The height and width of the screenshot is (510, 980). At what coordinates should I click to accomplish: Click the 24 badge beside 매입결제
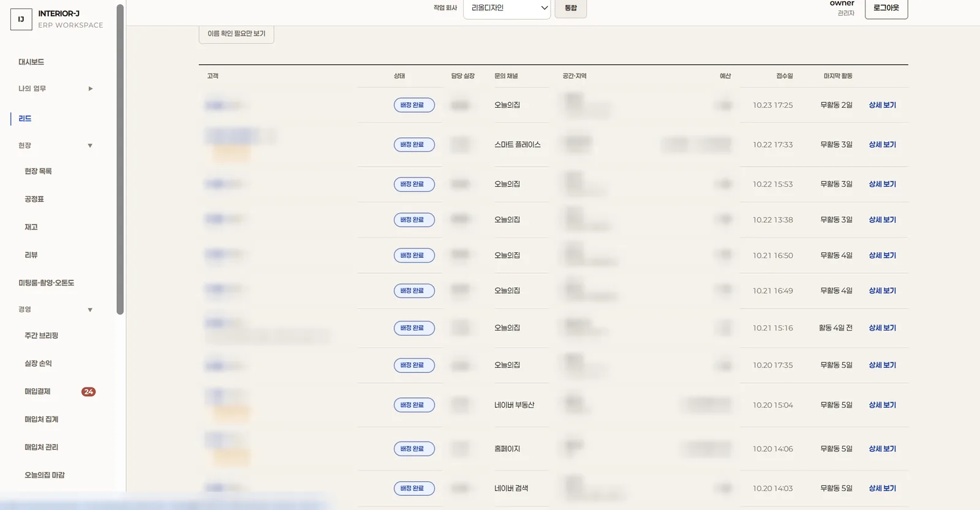[89, 392]
